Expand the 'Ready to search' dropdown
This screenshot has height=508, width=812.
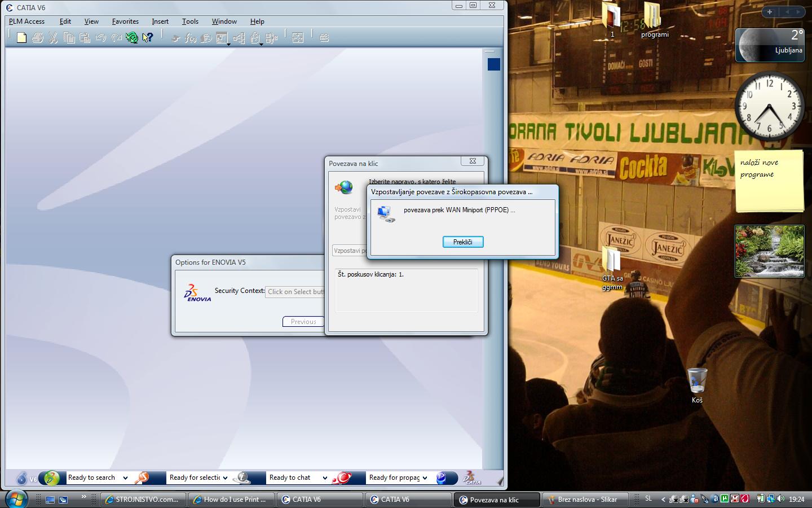tap(125, 478)
